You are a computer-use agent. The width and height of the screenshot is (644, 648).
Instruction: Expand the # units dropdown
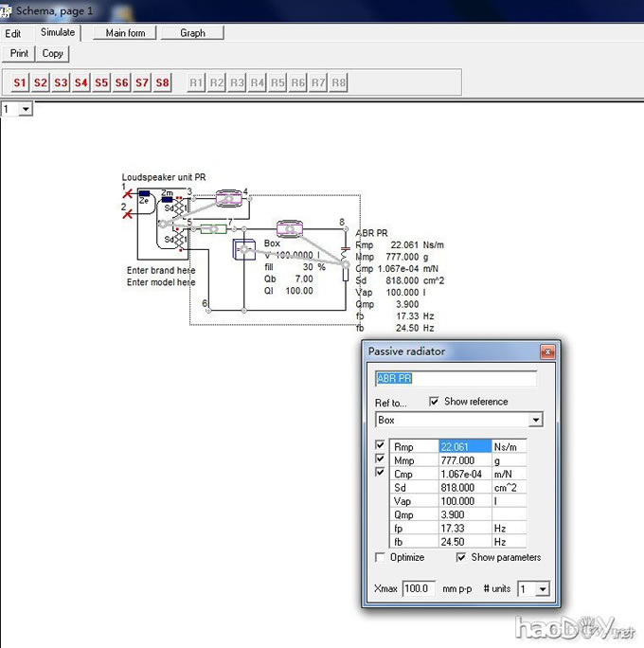(x=542, y=589)
